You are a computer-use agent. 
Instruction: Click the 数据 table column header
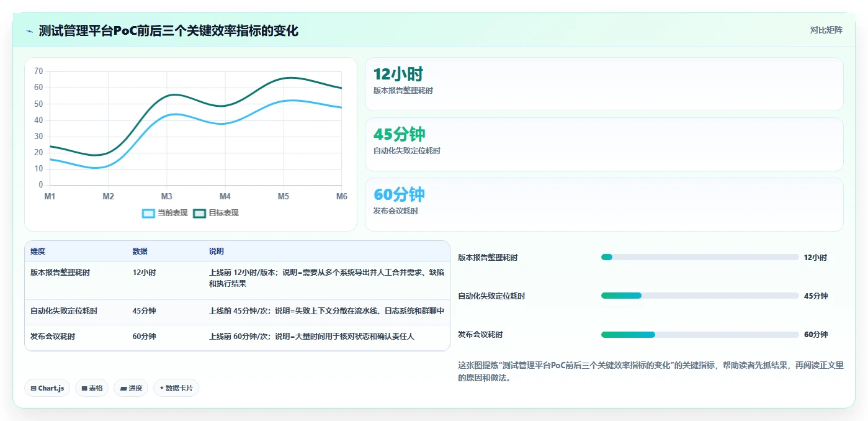[x=140, y=251]
